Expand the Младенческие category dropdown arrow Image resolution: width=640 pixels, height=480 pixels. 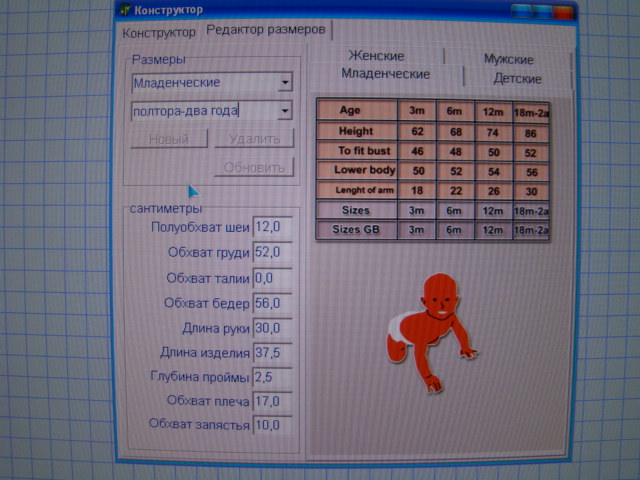point(285,82)
